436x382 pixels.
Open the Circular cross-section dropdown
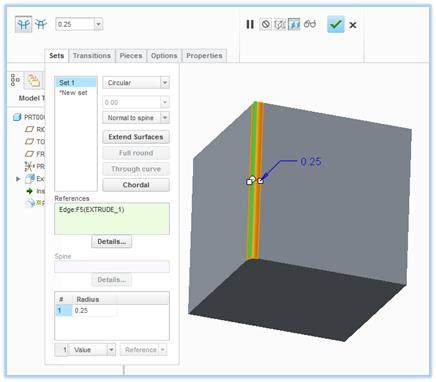tap(165, 83)
